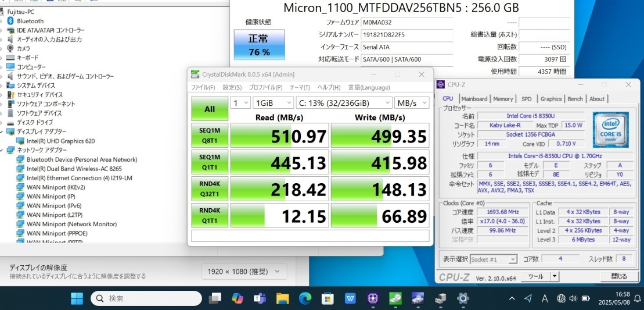Select Intel(R) Dual Band Wireless-AC 8265

(74, 169)
